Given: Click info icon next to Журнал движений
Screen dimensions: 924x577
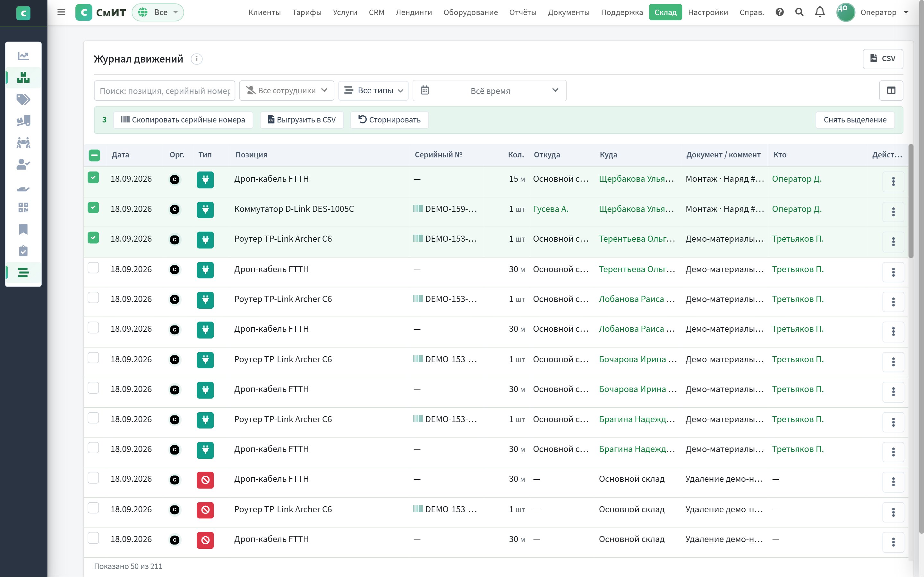Looking at the screenshot, I should pos(197,59).
